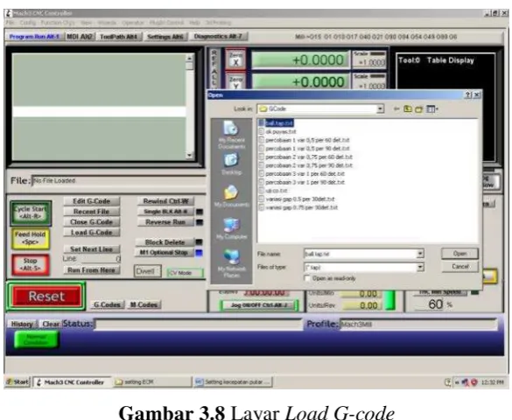Open the Operator menu

tap(132, 23)
